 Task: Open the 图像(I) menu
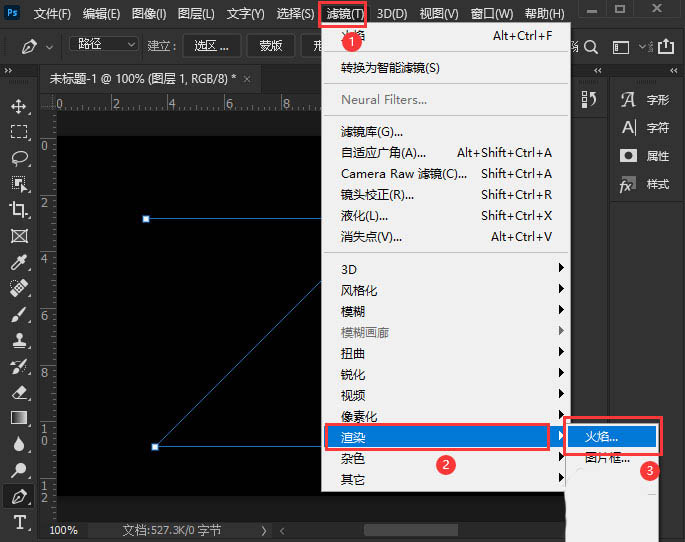[x=149, y=14]
